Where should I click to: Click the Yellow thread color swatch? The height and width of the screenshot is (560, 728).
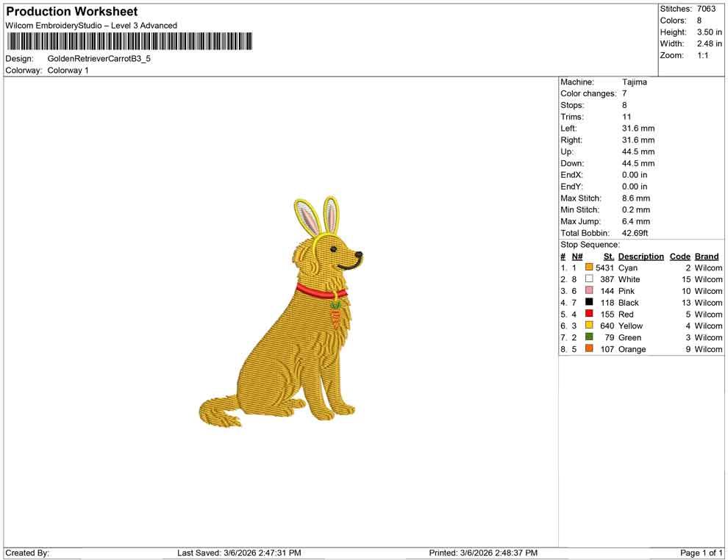click(588, 326)
